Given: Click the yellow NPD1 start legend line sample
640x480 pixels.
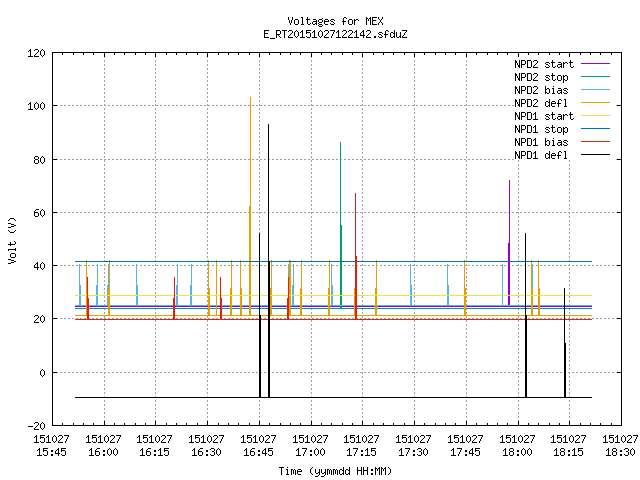Looking at the screenshot, I should coord(596,116).
